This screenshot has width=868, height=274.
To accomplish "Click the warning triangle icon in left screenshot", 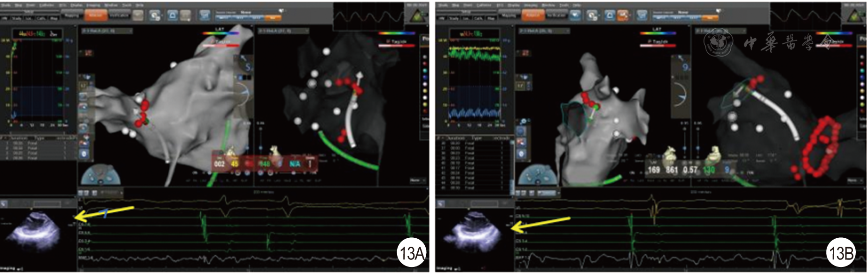I will pos(416,16).
